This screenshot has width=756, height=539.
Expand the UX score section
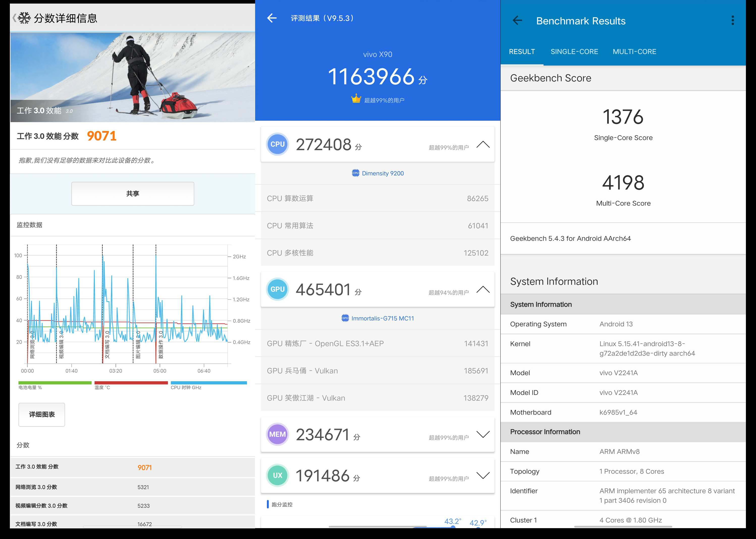pos(483,475)
